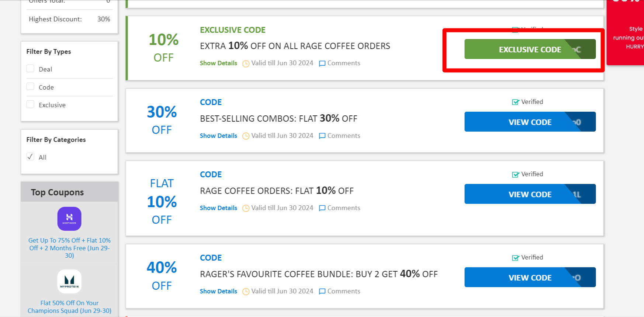This screenshot has height=317, width=644.
Task: Uncheck the All categories checkbox
Action: coord(31,157)
